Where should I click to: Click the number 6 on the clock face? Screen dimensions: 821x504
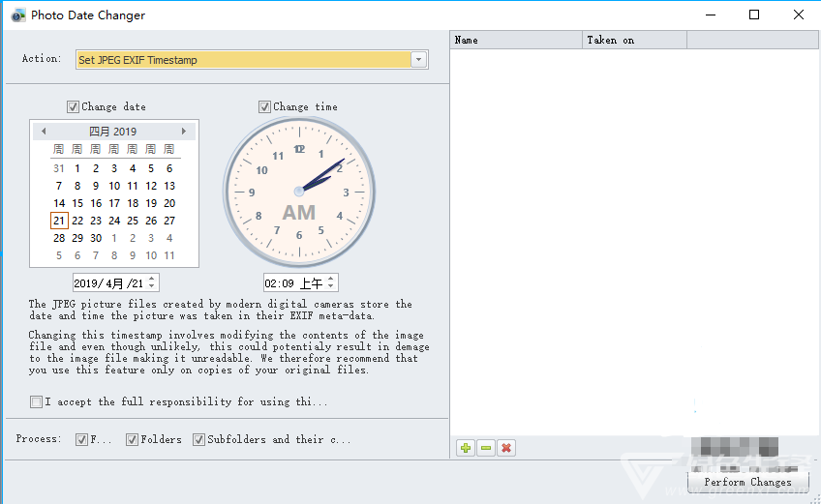point(299,235)
